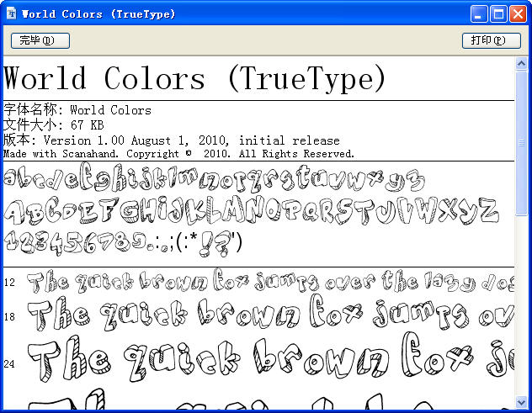Click the 完毕 (Done) button
The width and height of the screenshot is (532, 413).
[40, 40]
